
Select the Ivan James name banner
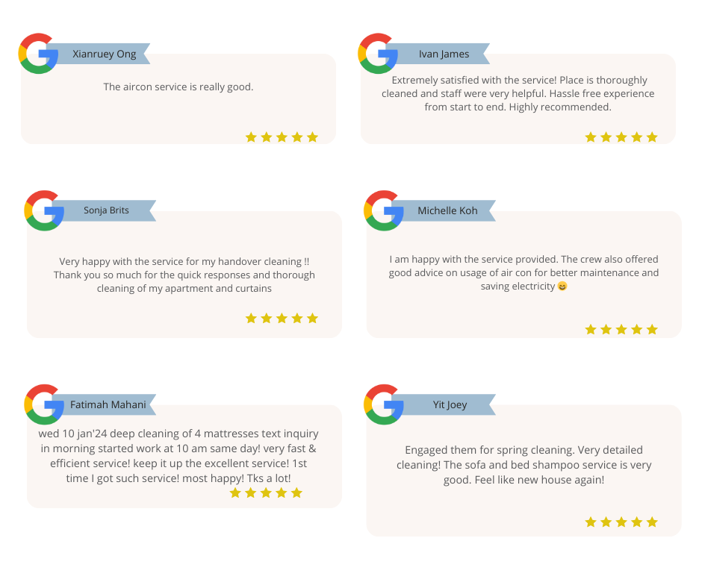tap(444, 54)
